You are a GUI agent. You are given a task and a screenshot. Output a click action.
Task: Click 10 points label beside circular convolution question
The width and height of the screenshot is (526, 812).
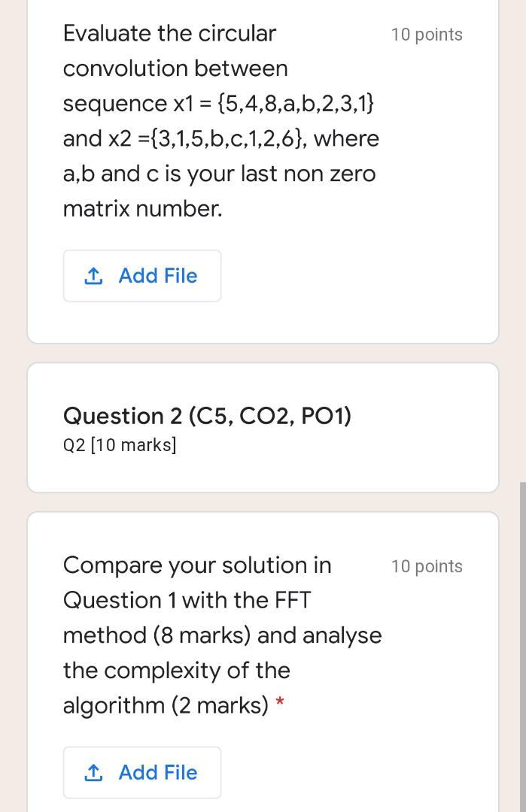(427, 35)
